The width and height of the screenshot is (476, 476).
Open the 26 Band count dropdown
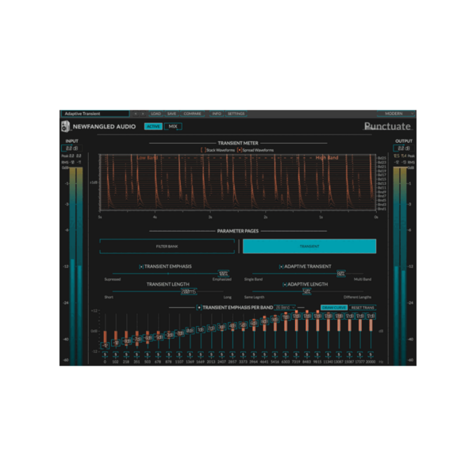tap(285, 308)
